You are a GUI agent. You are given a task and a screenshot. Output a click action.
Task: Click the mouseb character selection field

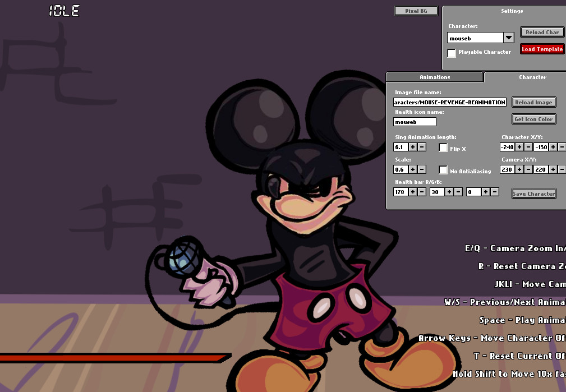[x=475, y=38]
